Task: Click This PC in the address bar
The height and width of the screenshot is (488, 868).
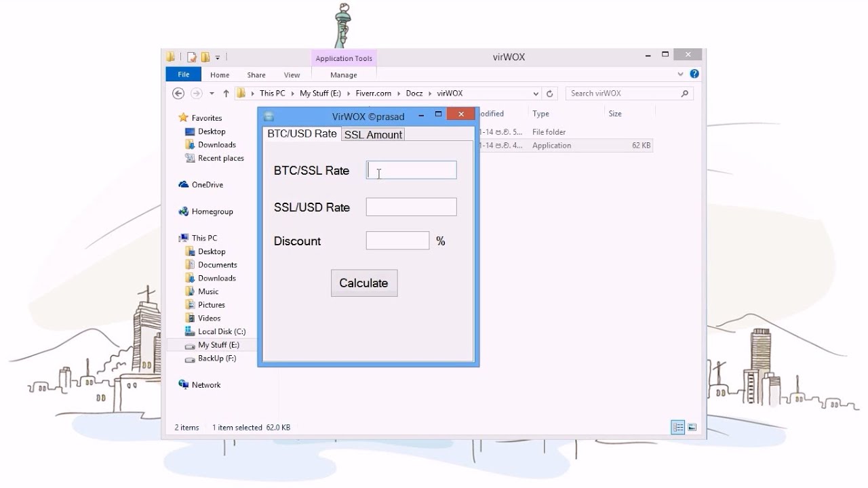Action: (272, 94)
